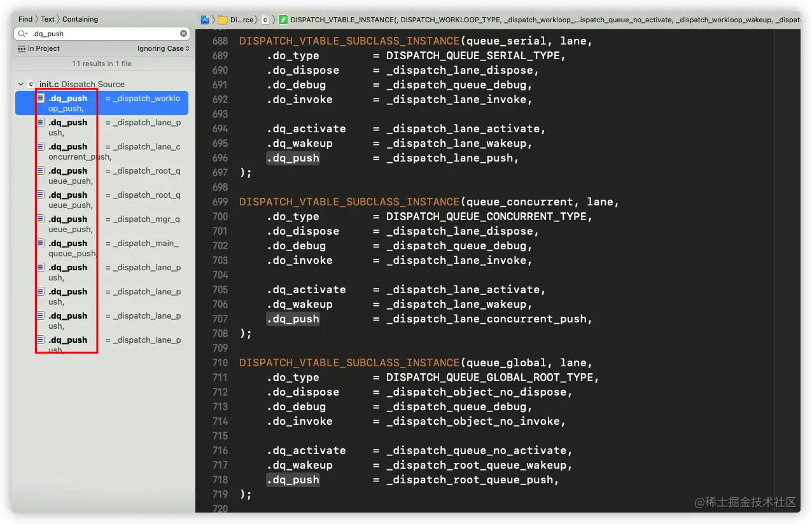Click _dispatch_root_queue_wakeup on line 717
The image size is (812, 524).
[x=476, y=465]
